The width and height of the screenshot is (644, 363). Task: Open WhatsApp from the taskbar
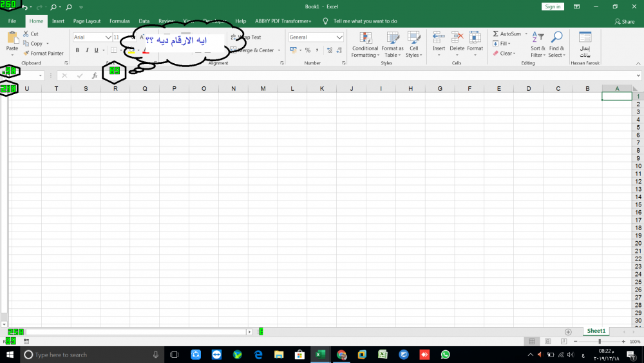(x=445, y=355)
